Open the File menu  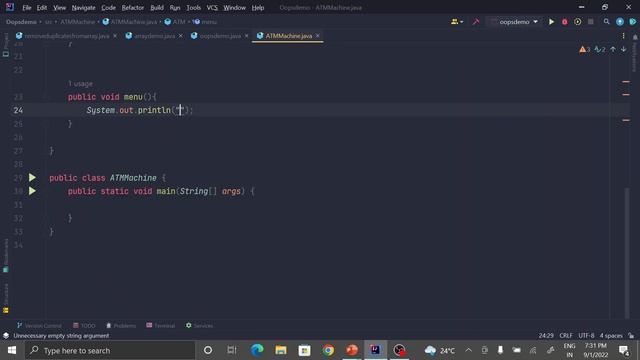[27, 8]
